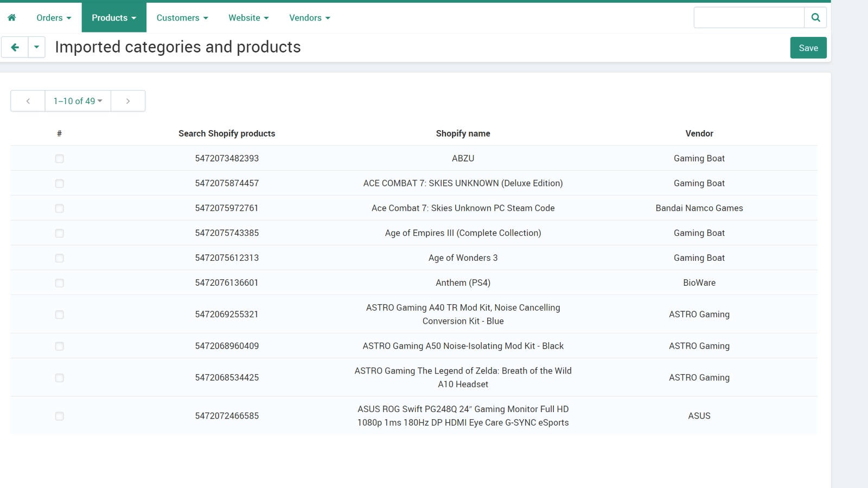The height and width of the screenshot is (488, 868).
Task: Open the 1–10 of 49 pagination dropdown
Action: point(78,101)
